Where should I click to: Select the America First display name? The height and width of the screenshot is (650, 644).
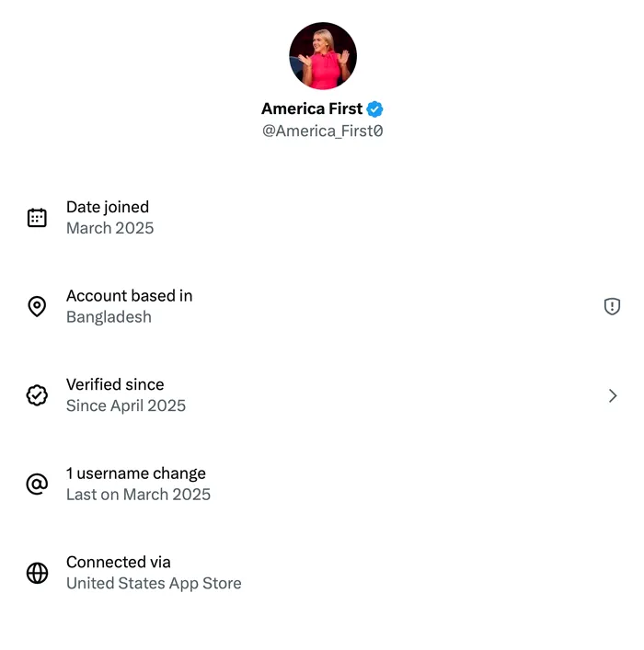(312, 109)
